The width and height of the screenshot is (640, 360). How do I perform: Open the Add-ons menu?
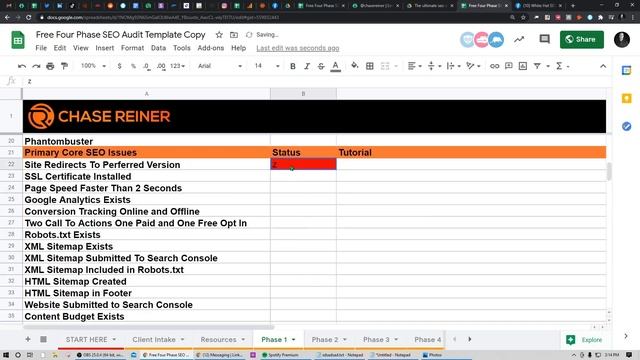tap(211, 48)
